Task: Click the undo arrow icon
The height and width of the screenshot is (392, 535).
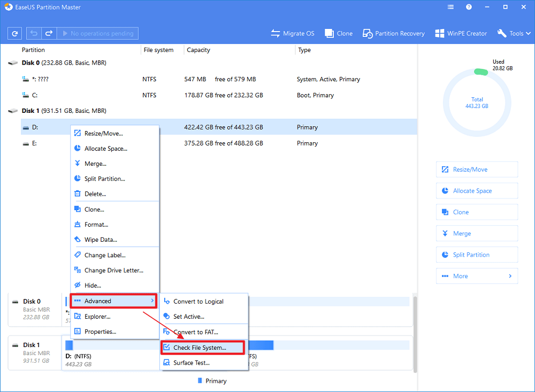Action: click(34, 33)
